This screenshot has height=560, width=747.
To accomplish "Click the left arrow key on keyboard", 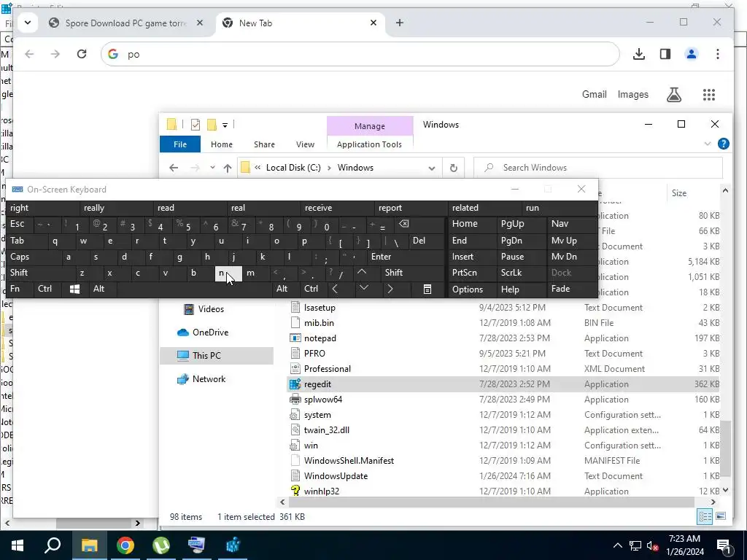I will tap(335, 289).
